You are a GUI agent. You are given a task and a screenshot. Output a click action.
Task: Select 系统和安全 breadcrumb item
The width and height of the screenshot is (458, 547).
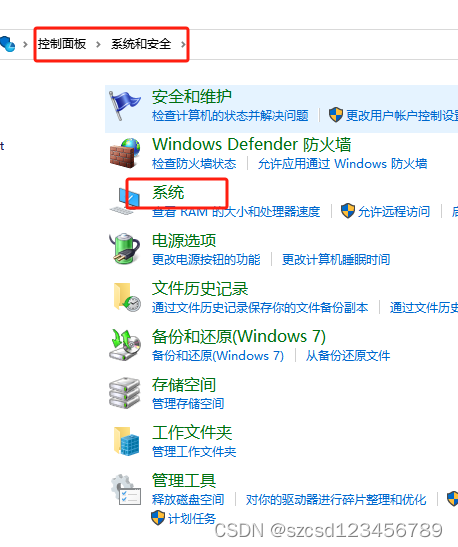[141, 44]
